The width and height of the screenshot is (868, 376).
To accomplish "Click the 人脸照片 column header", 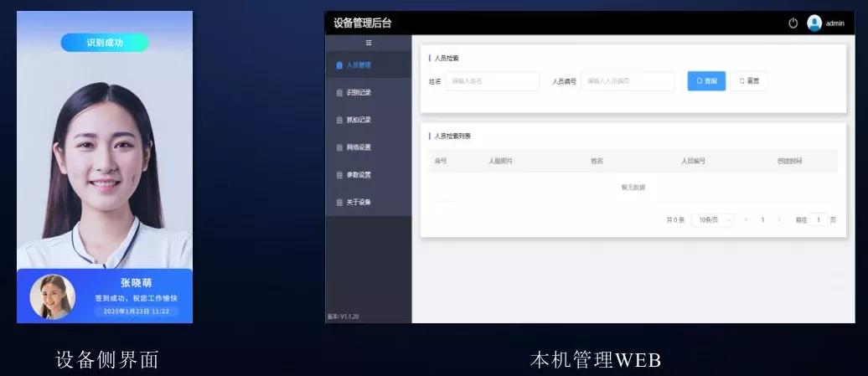I will click(x=500, y=162).
